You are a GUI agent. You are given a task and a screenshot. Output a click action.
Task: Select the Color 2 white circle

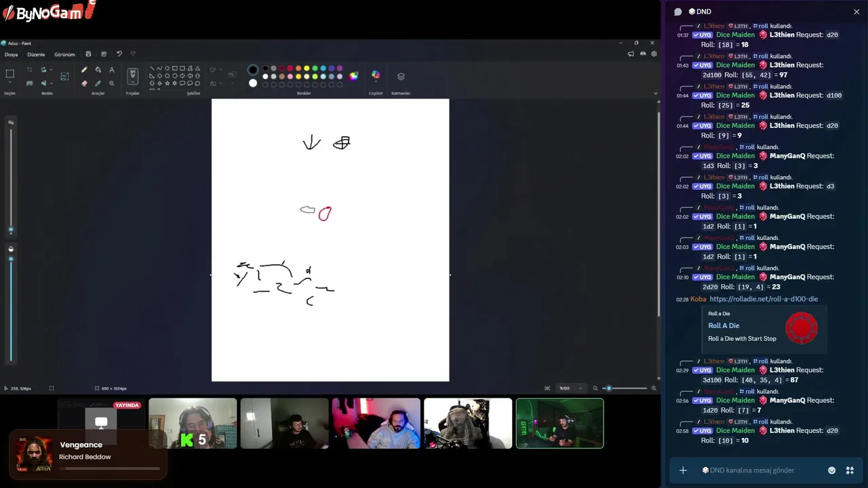coord(253,83)
